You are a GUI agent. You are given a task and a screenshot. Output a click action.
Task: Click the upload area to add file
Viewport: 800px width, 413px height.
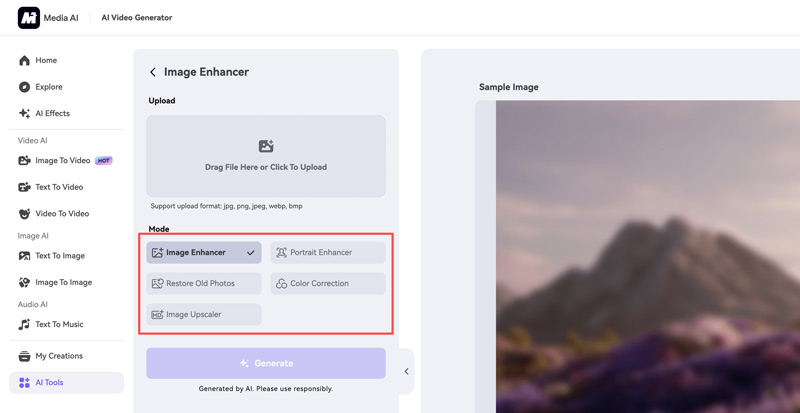(x=266, y=156)
